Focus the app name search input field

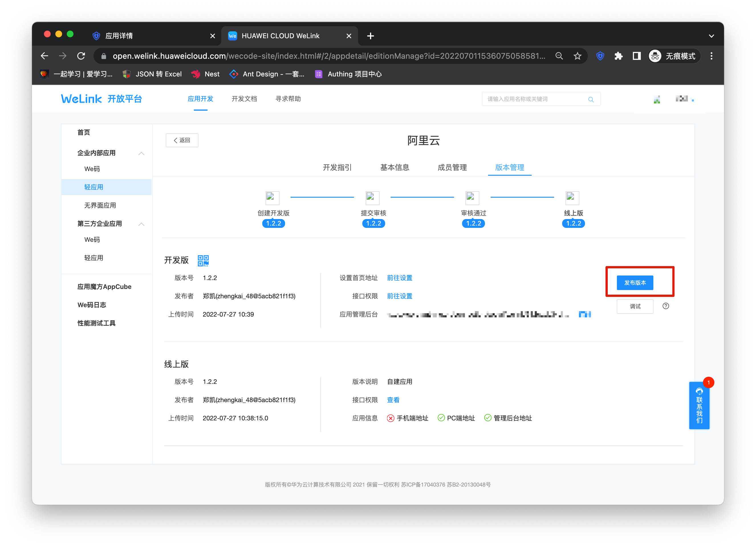(x=533, y=99)
